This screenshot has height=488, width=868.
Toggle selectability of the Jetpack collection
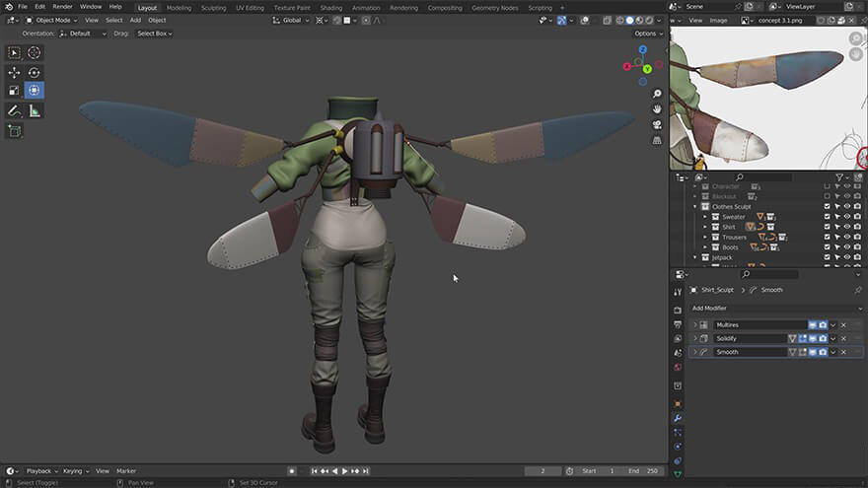pos(837,257)
